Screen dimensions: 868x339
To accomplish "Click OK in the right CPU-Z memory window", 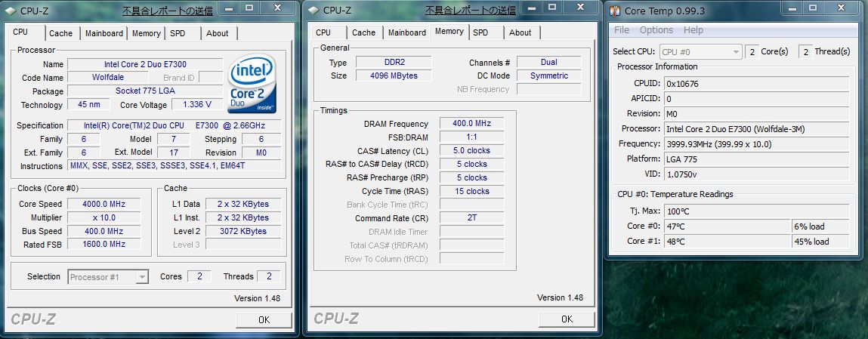I will pos(567,319).
